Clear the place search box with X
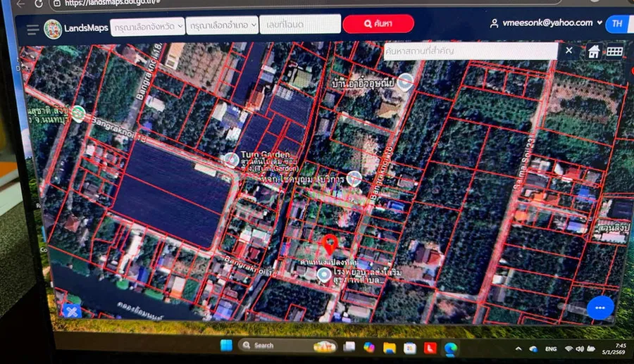 [569, 51]
